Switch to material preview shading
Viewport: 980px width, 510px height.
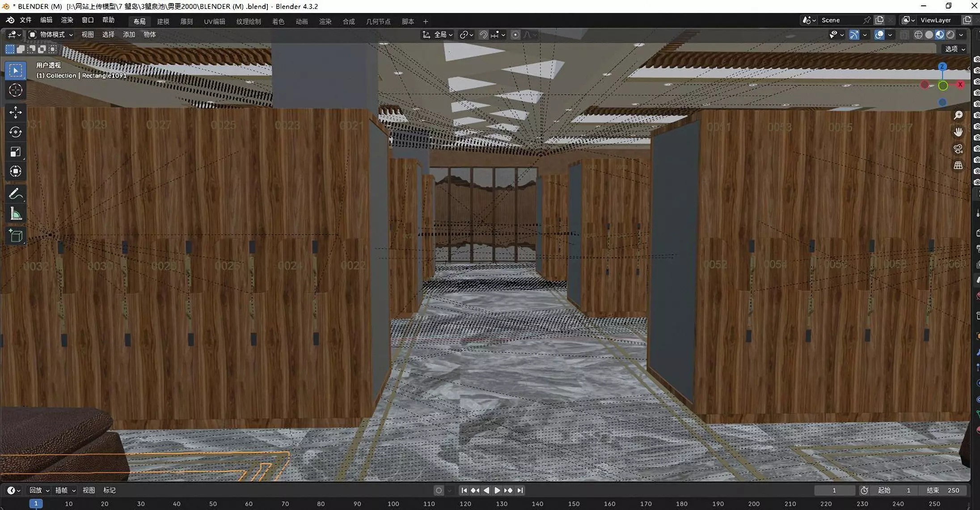[x=940, y=34]
